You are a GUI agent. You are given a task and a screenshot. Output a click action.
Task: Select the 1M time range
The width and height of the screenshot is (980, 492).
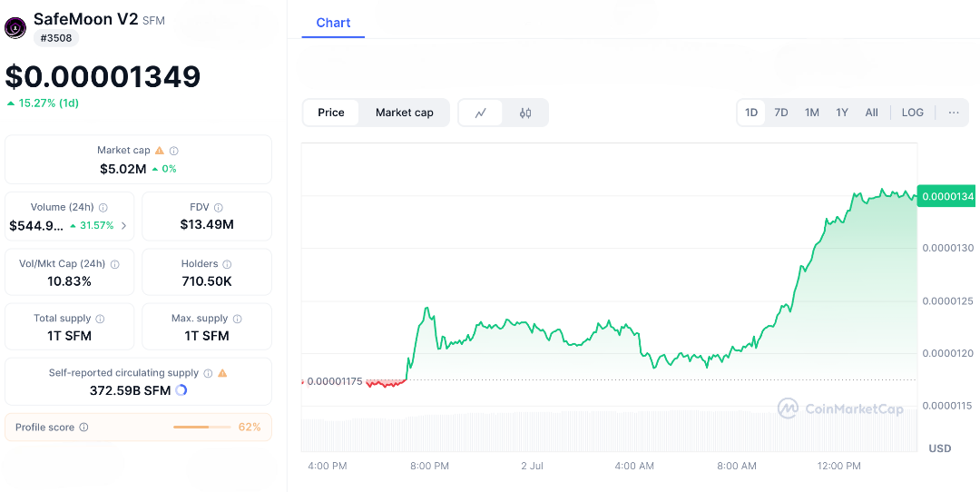tap(811, 113)
